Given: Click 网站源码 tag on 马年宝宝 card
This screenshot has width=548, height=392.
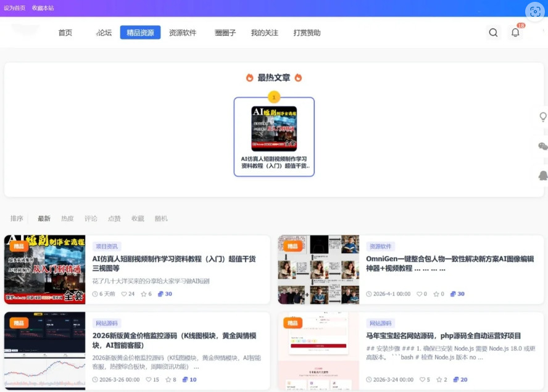Looking at the screenshot, I should (380, 323).
